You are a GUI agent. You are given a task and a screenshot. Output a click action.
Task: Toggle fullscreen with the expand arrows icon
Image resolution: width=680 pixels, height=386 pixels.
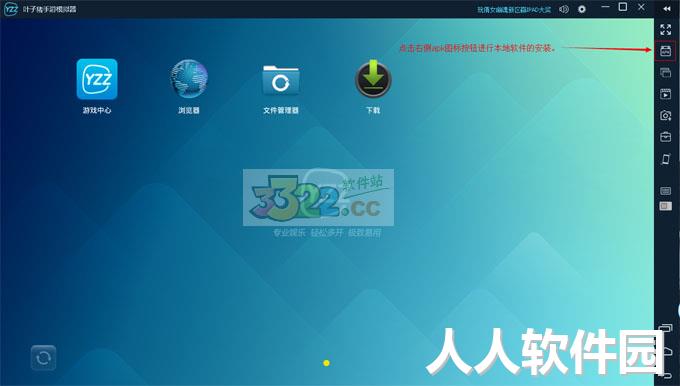(665, 29)
